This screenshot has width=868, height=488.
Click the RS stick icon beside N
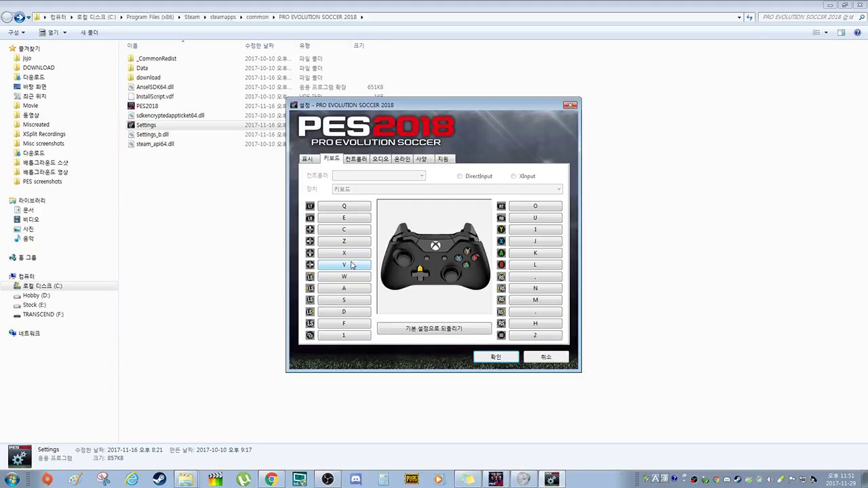[x=501, y=288]
